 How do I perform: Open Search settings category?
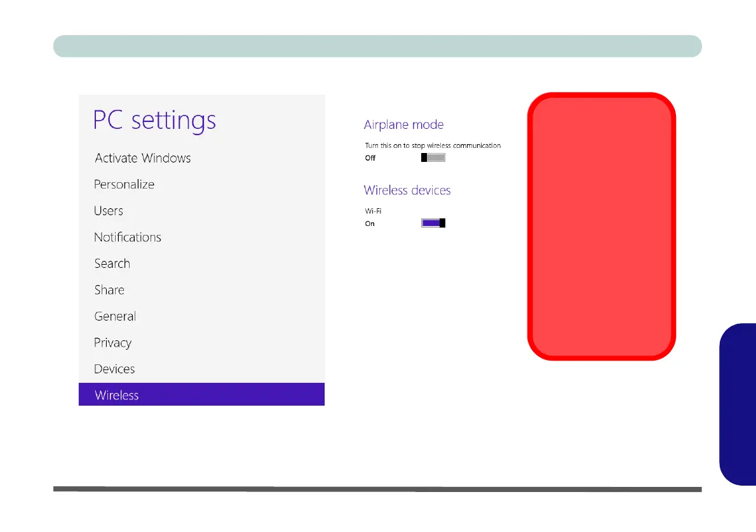coord(112,263)
